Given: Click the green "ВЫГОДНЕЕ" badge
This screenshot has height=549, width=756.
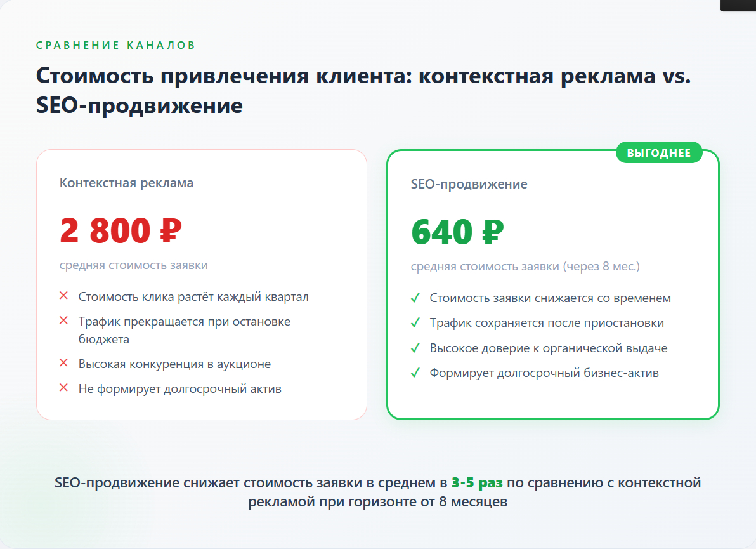Looking at the screenshot, I should (659, 153).
